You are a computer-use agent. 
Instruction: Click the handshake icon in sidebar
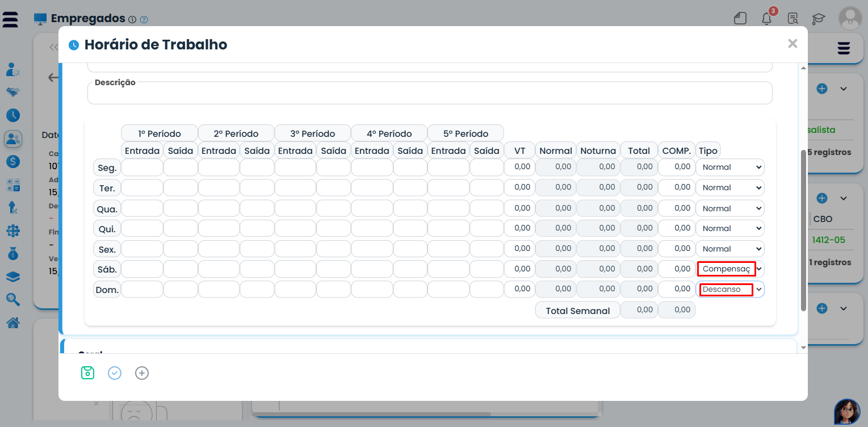tap(13, 92)
